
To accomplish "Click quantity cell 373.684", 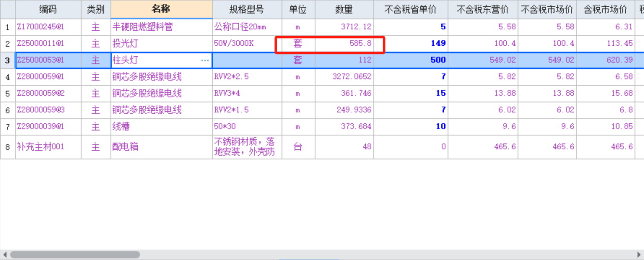I will 344,127.
